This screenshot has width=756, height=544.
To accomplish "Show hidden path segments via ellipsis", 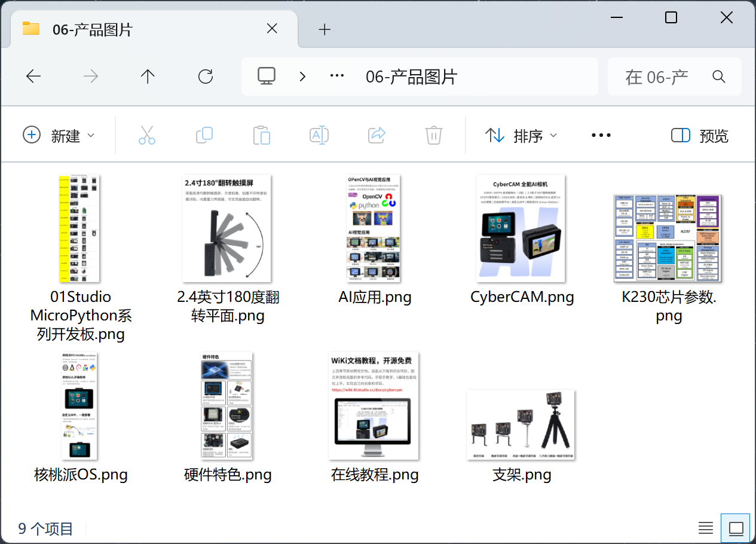I will pyautogui.click(x=338, y=77).
